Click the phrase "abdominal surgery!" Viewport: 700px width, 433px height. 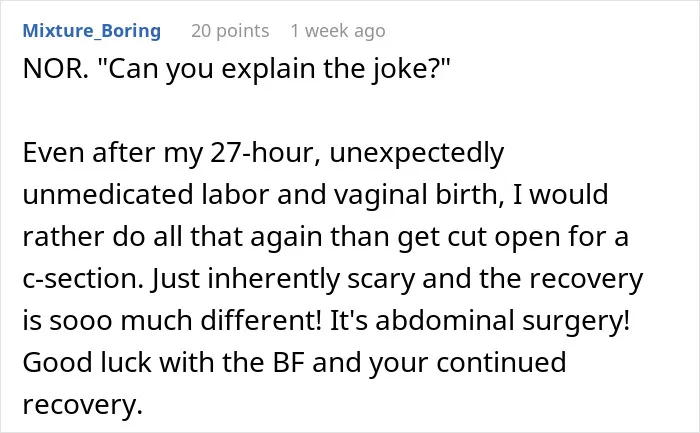pos(503,321)
